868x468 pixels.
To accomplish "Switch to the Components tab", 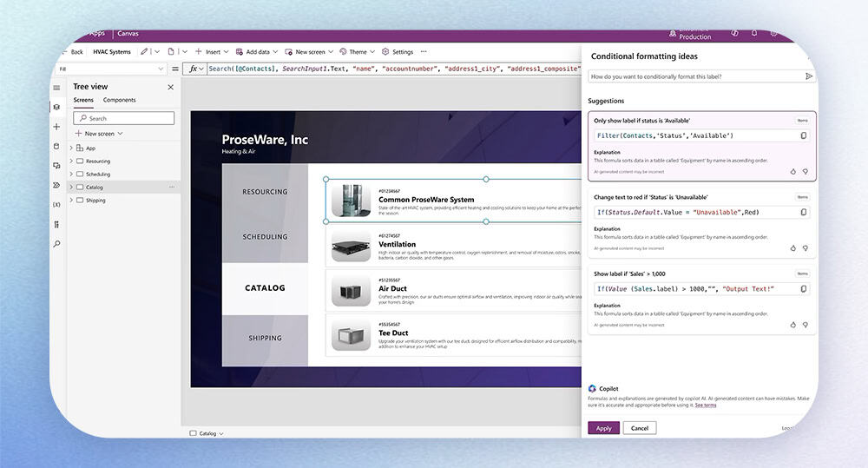I will 119,101.
